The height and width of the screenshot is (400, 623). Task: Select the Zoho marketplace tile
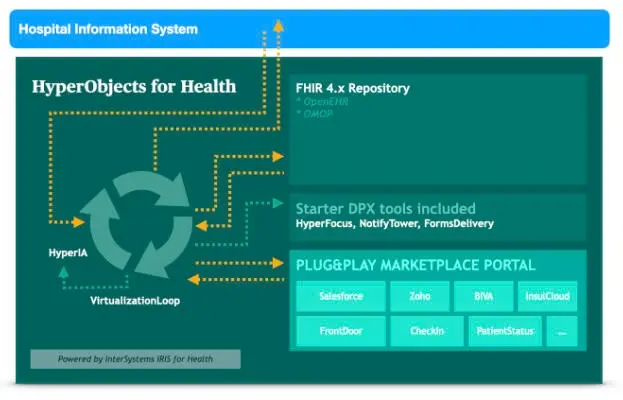click(420, 296)
